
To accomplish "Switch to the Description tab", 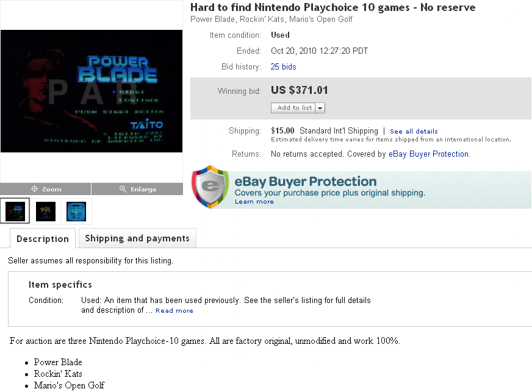I will [43, 238].
